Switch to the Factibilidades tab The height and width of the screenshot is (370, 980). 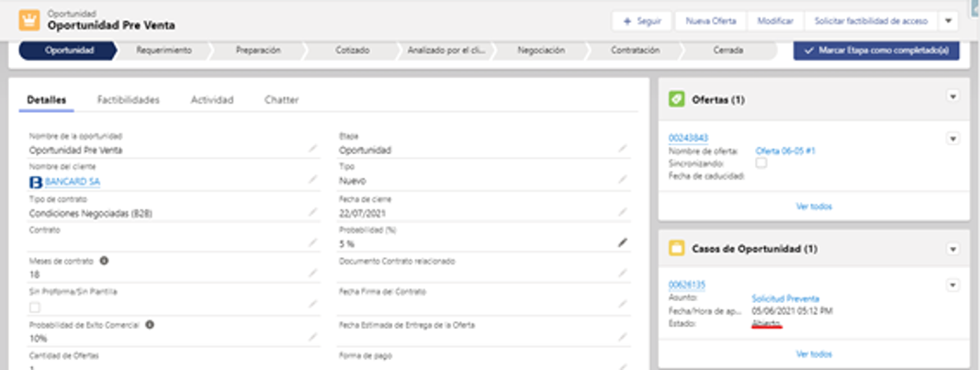[x=128, y=99]
